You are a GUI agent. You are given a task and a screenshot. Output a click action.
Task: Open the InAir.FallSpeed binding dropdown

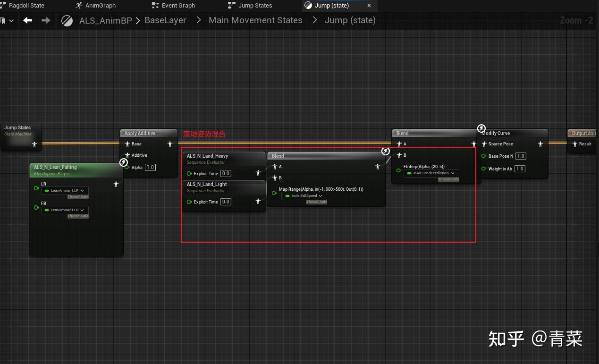(304, 196)
